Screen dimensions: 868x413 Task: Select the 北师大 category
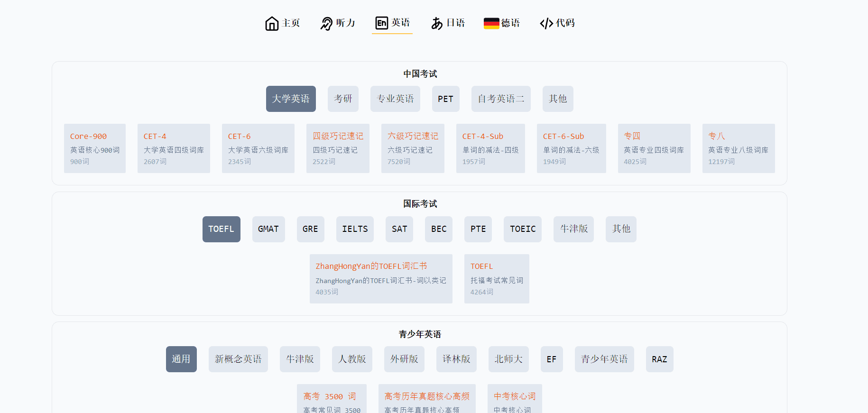(508, 359)
